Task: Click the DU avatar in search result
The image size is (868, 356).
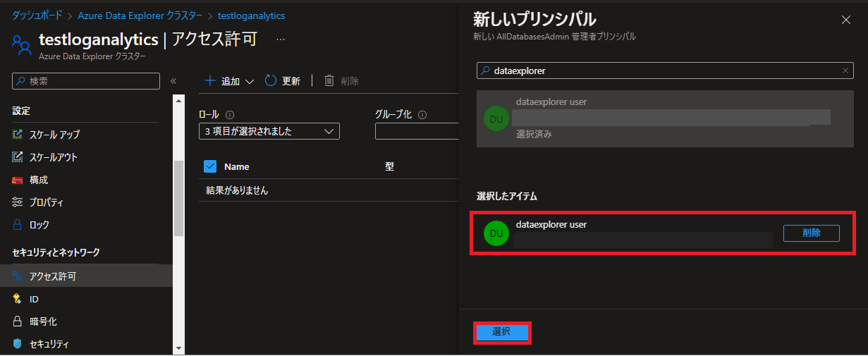Action: coord(496,118)
